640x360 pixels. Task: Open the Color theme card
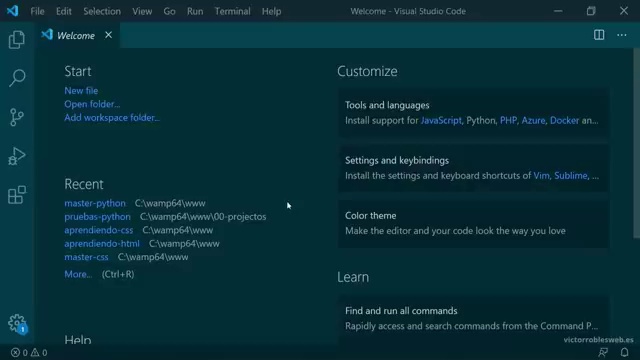(x=473, y=223)
